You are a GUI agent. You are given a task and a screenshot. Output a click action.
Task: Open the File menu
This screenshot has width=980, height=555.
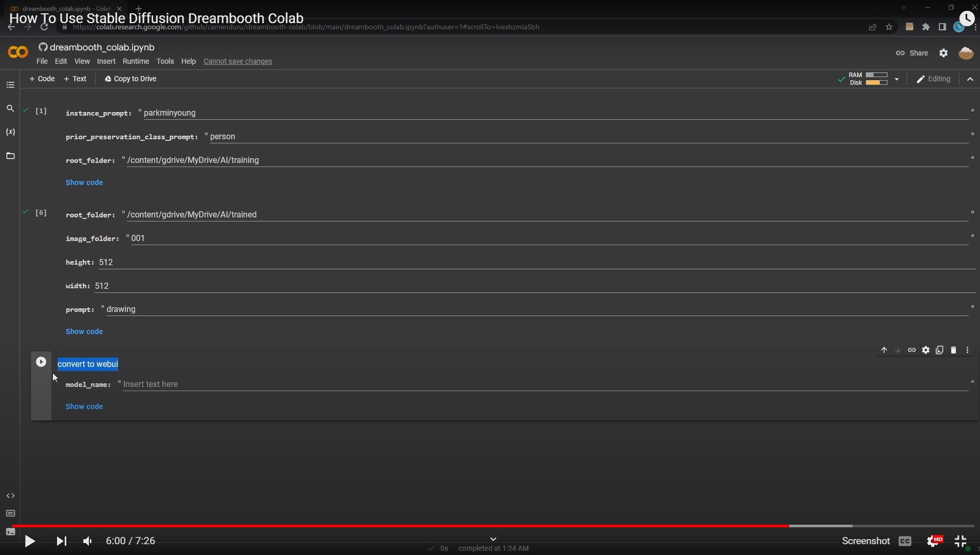42,61
